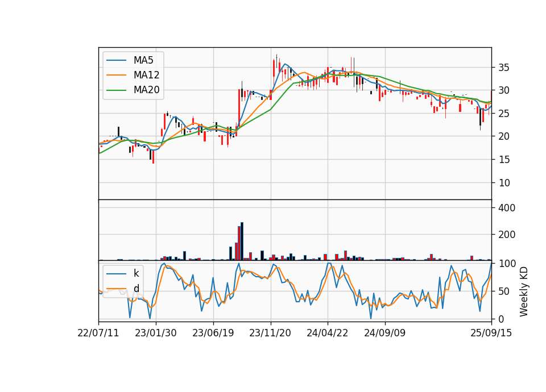Click the price axis value 35

pyautogui.click(x=503, y=68)
